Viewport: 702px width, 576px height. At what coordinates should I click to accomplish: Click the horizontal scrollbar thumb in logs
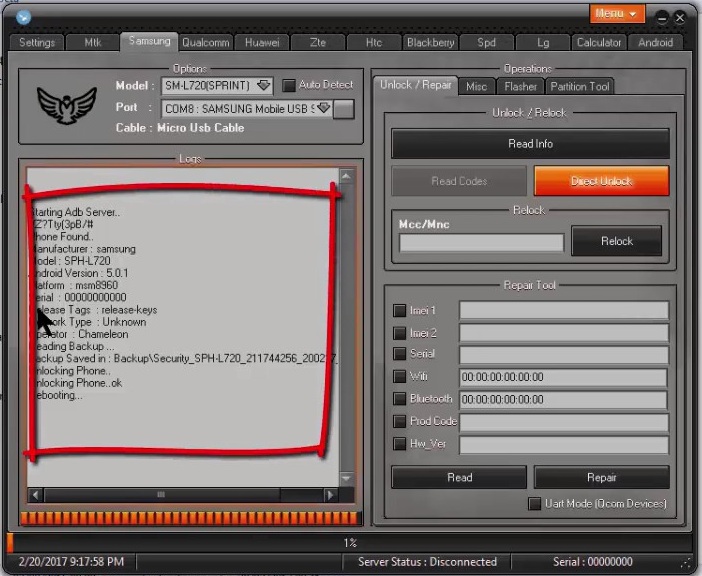162,495
